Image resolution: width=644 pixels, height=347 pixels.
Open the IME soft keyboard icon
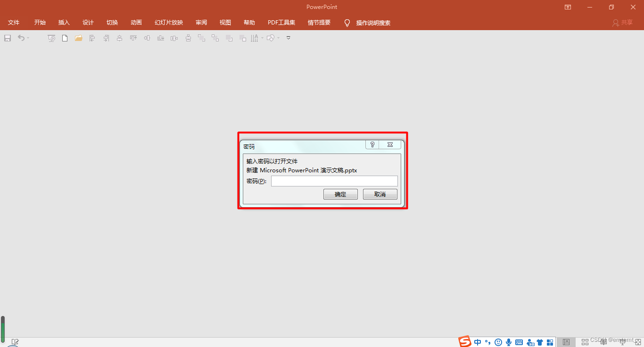pyautogui.click(x=519, y=342)
